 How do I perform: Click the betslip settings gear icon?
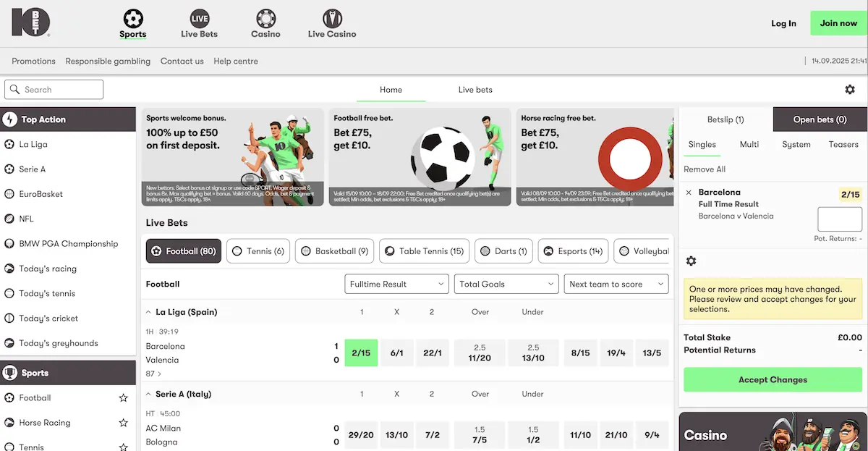coord(691,261)
